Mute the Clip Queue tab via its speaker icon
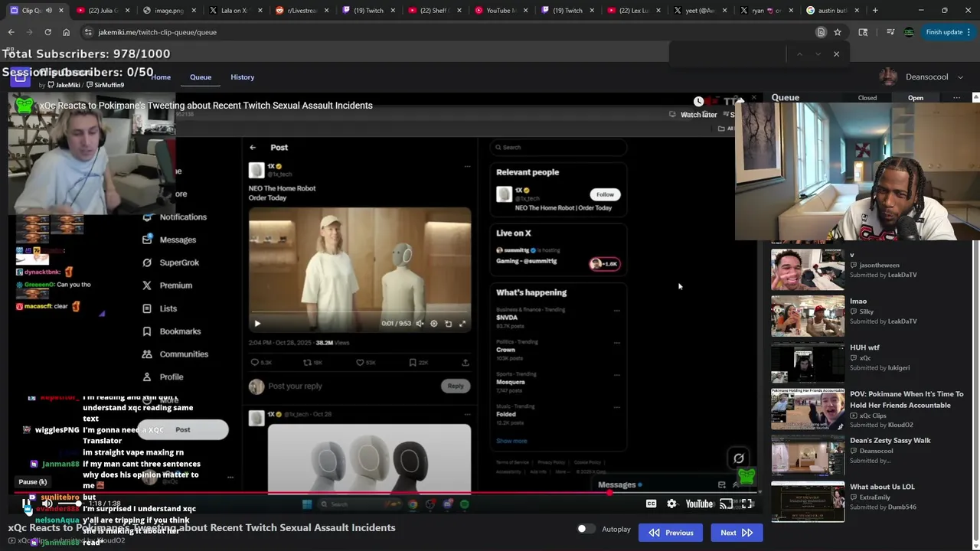Screen dimensions: 980x551 click(x=49, y=11)
